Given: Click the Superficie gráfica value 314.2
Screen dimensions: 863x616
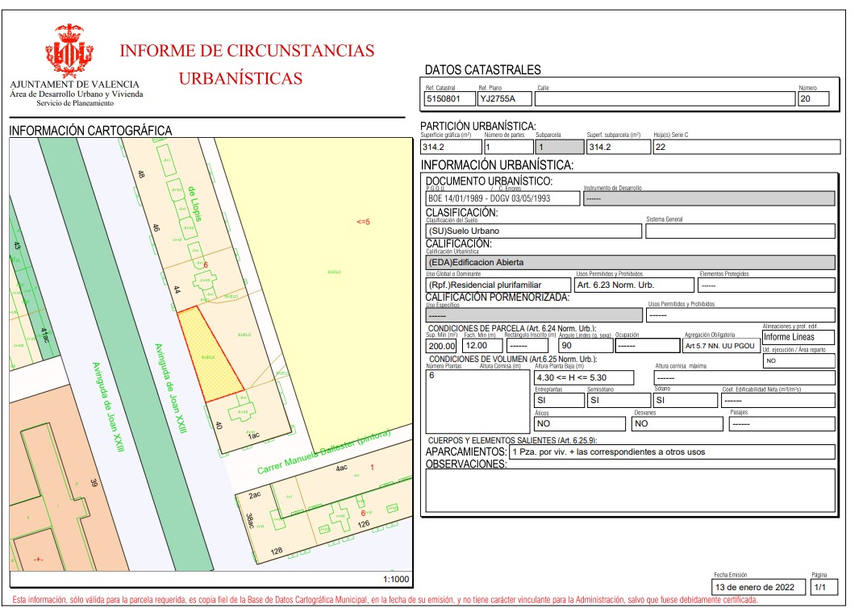Looking at the screenshot, I should (452, 147).
